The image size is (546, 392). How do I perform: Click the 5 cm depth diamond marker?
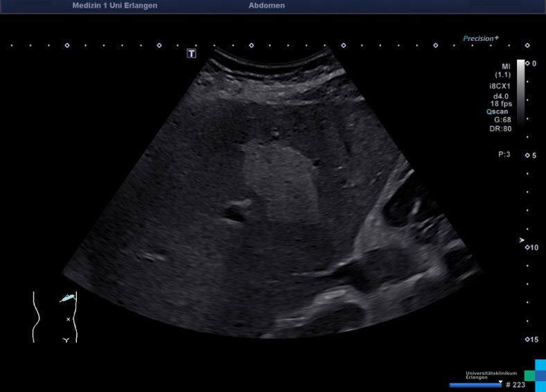(x=527, y=155)
